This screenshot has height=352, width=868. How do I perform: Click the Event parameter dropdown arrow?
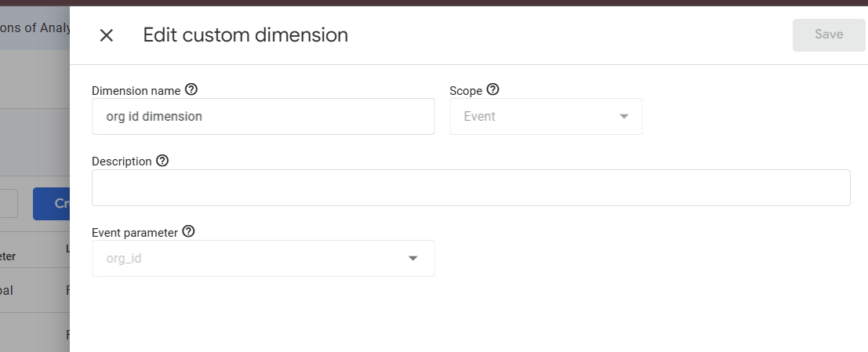click(412, 259)
